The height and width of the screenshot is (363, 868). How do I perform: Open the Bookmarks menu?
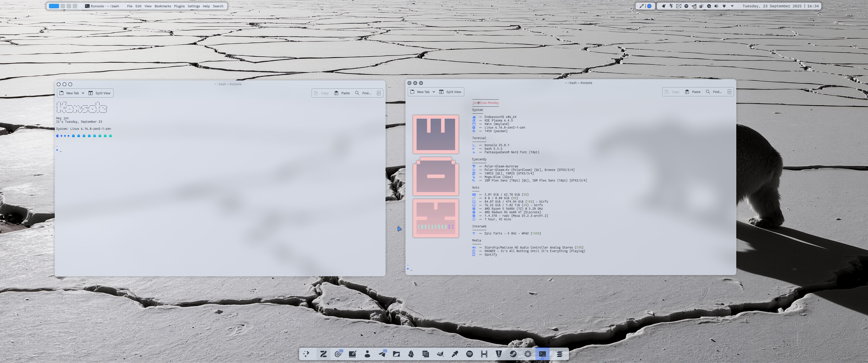(163, 6)
